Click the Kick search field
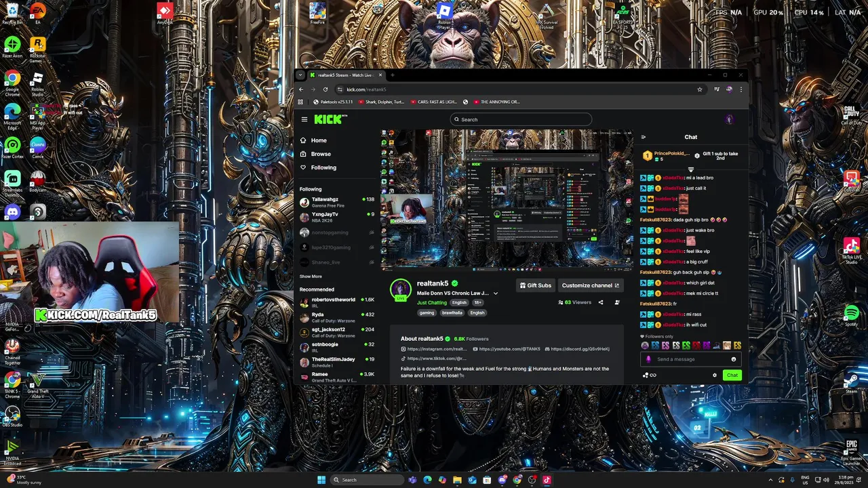 point(521,119)
